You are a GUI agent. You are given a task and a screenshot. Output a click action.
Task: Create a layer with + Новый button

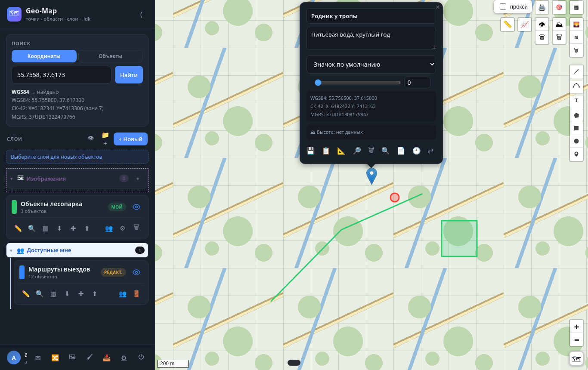click(x=130, y=139)
